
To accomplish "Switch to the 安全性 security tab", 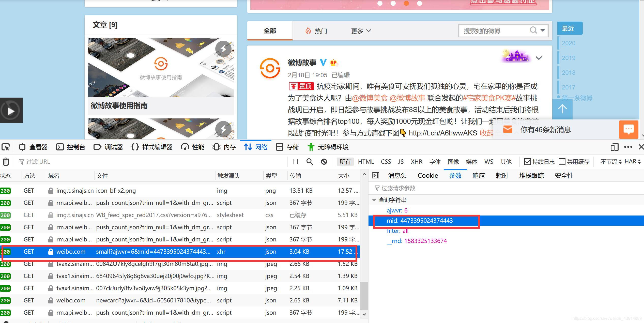I will (x=564, y=175).
